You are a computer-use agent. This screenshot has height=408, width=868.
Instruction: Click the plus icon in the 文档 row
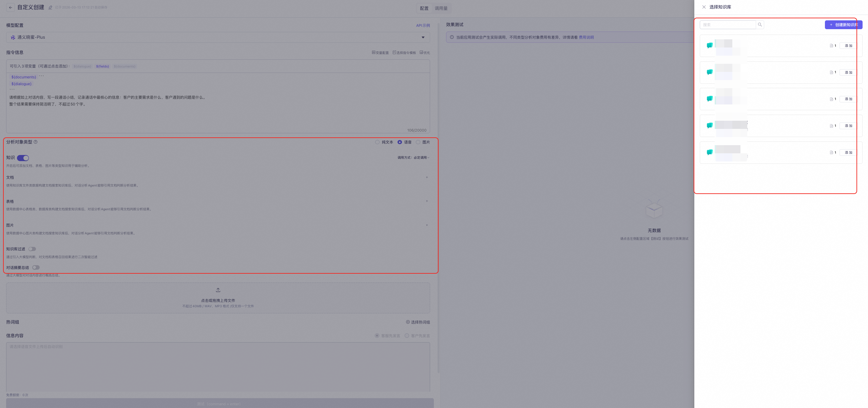pyautogui.click(x=427, y=177)
